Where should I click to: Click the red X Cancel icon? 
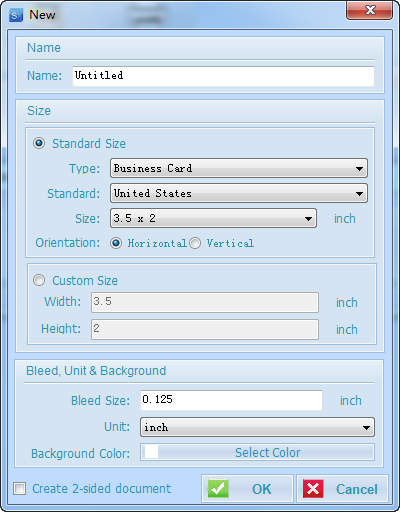[x=313, y=489]
